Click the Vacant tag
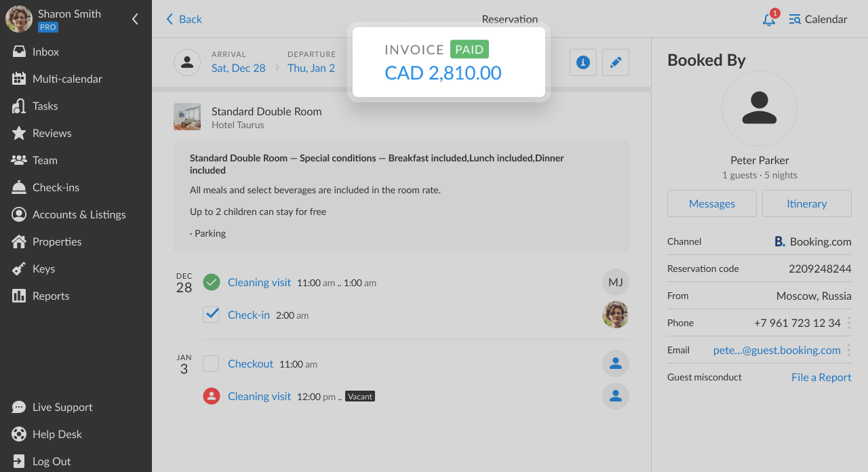 click(360, 396)
